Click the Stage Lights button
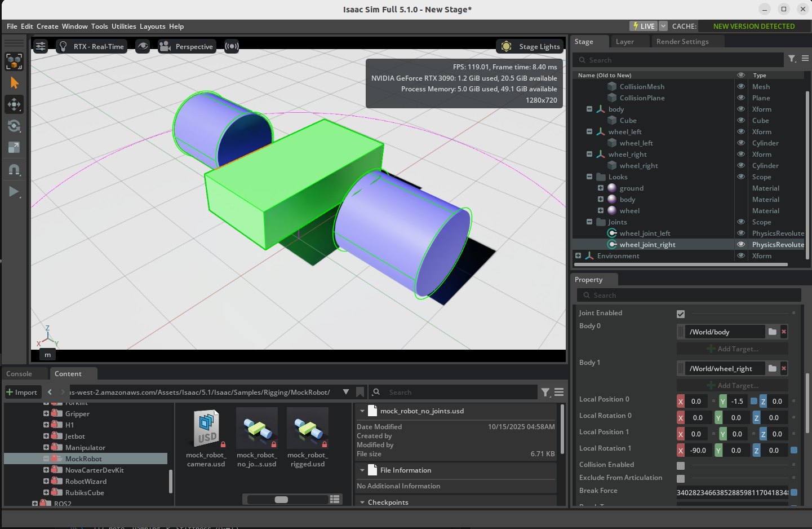The image size is (812, 529). [x=530, y=46]
